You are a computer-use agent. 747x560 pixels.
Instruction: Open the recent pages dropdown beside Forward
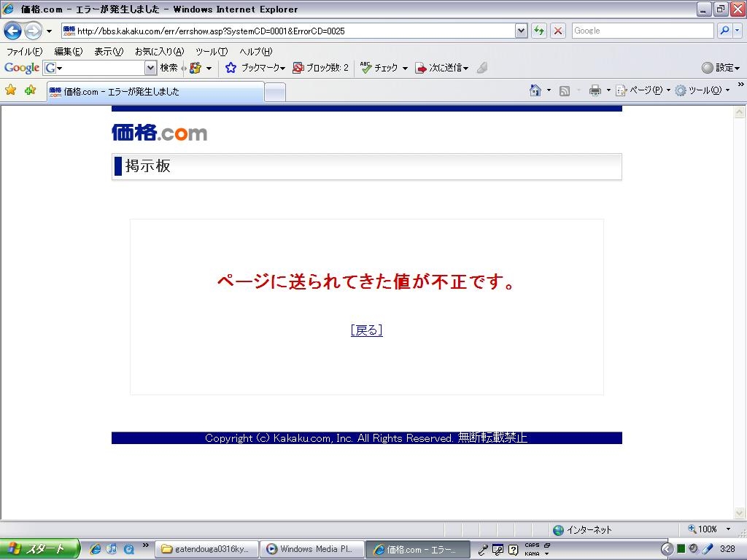pyautogui.click(x=49, y=31)
